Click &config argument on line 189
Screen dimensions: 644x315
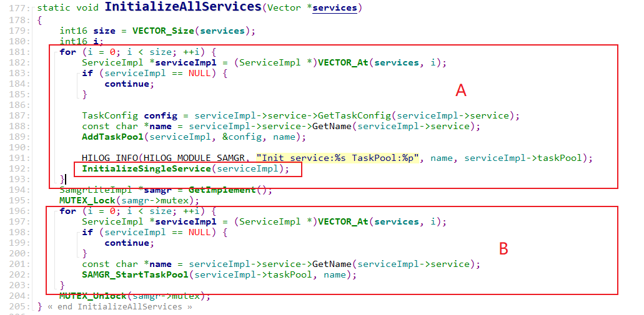click(x=242, y=137)
